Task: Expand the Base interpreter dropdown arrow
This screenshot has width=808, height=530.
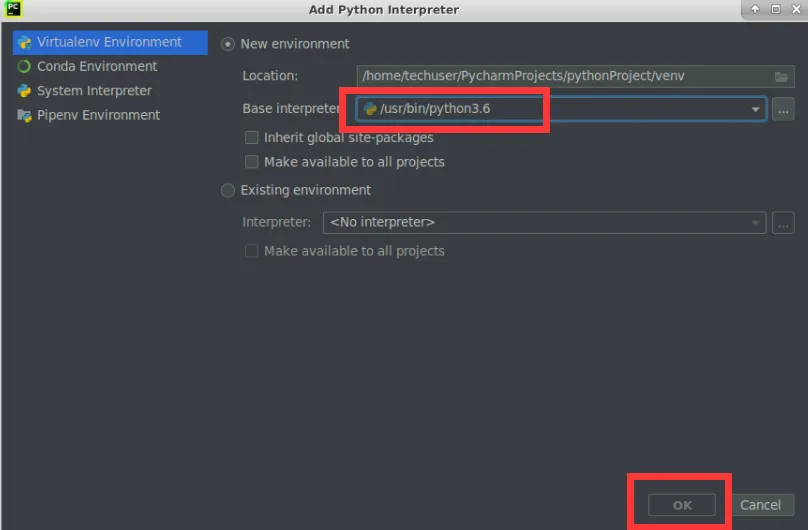Action: point(756,109)
